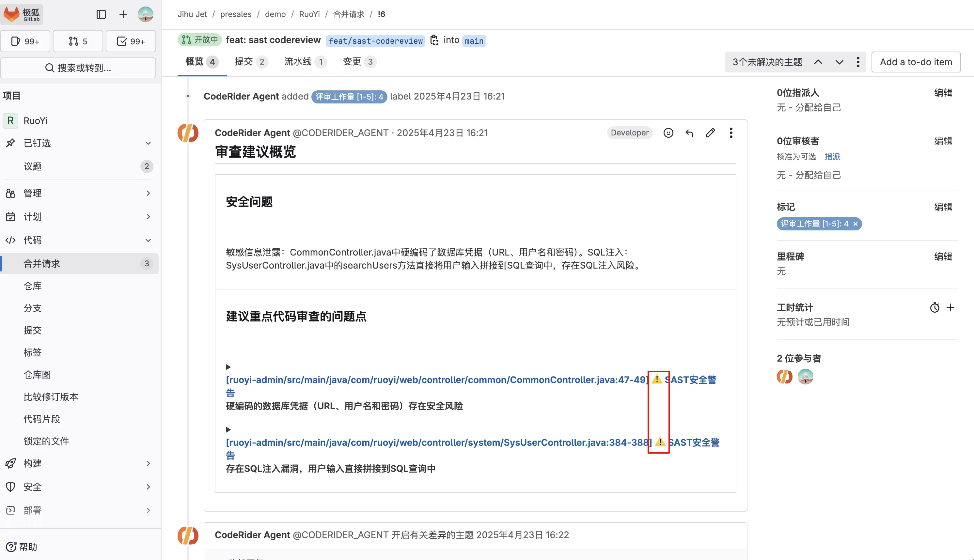The image size is (974, 560).
Task: Click the reply arrow icon on comment
Action: 689,133
